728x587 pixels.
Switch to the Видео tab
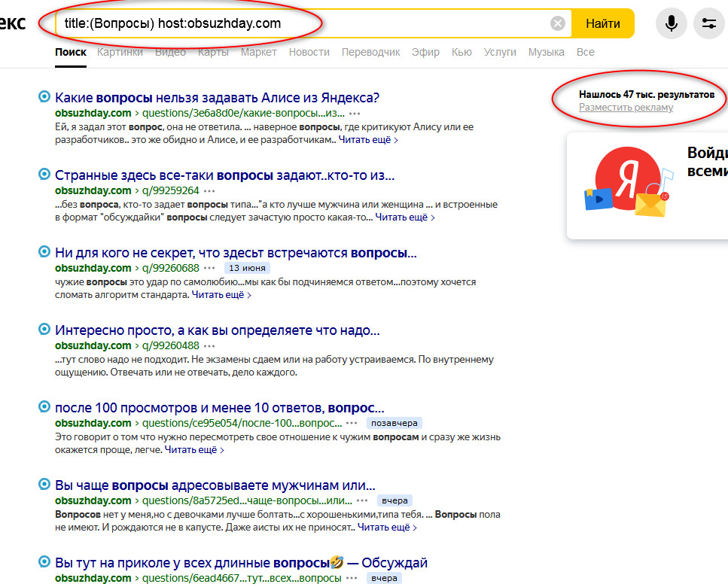click(x=170, y=52)
